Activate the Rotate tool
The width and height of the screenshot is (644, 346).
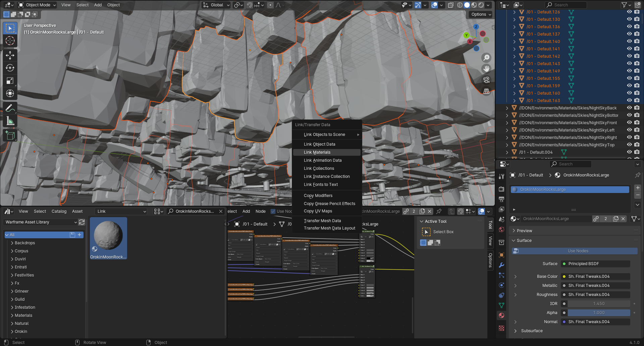point(10,68)
